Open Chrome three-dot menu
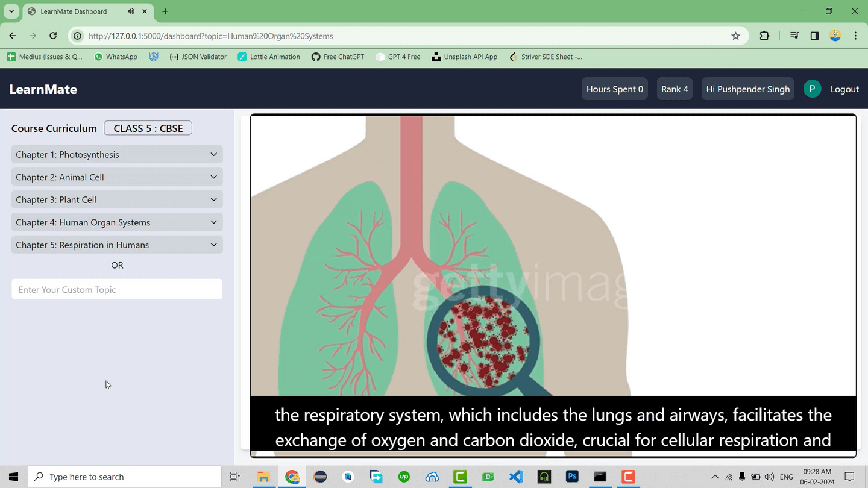Image resolution: width=868 pixels, height=488 pixels. click(x=855, y=36)
